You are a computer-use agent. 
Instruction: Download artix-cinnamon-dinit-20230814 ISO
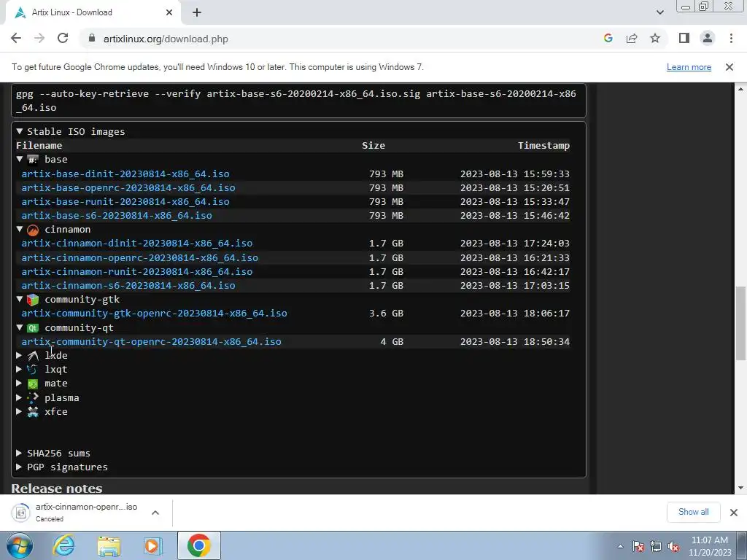point(136,243)
